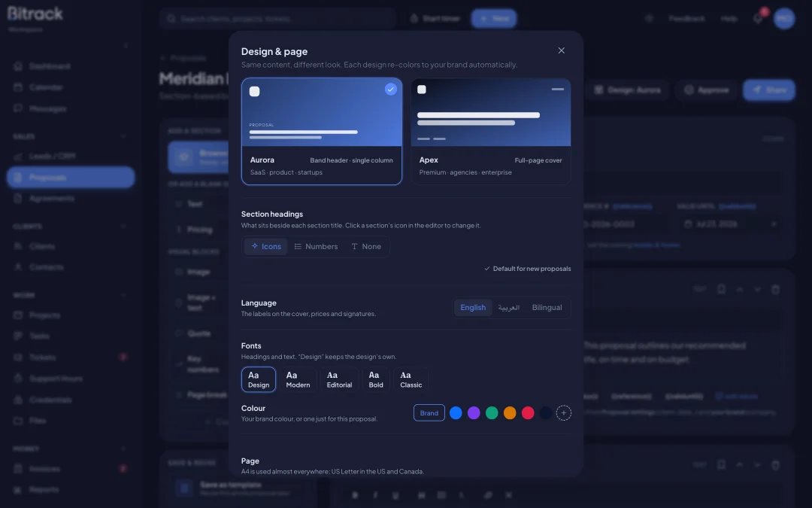Click the Calendar sidebar icon
Viewport: 812px width, 508px height.
tap(18, 87)
